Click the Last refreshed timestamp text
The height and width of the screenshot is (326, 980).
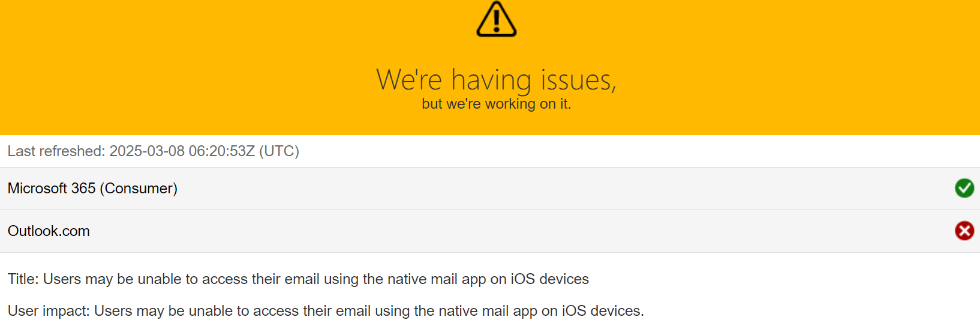coord(154,151)
